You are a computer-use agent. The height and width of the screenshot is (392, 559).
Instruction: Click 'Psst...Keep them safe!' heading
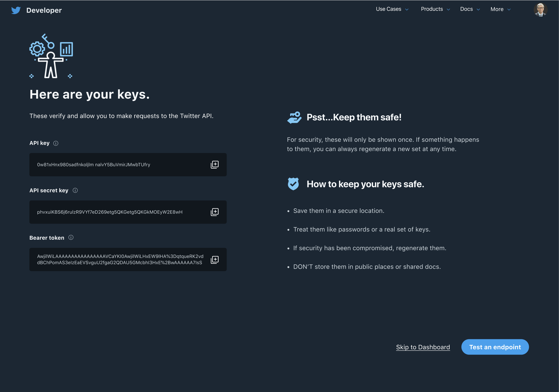pos(354,117)
